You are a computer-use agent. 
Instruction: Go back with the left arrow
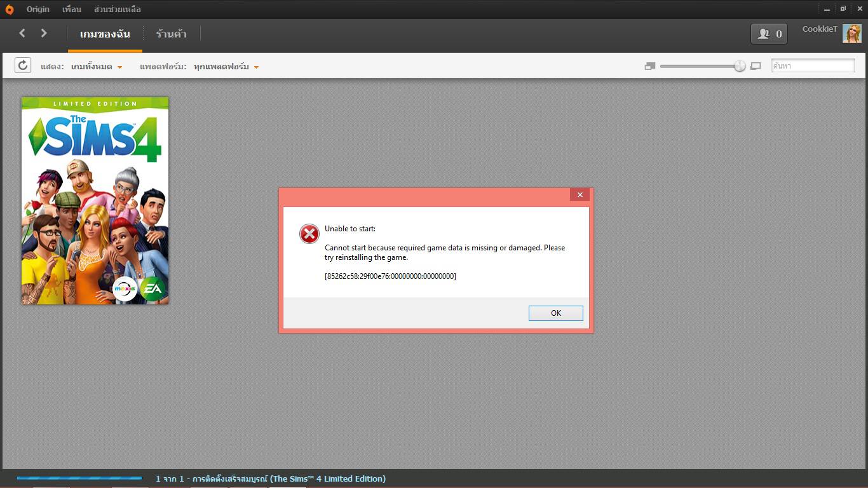(x=22, y=33)
